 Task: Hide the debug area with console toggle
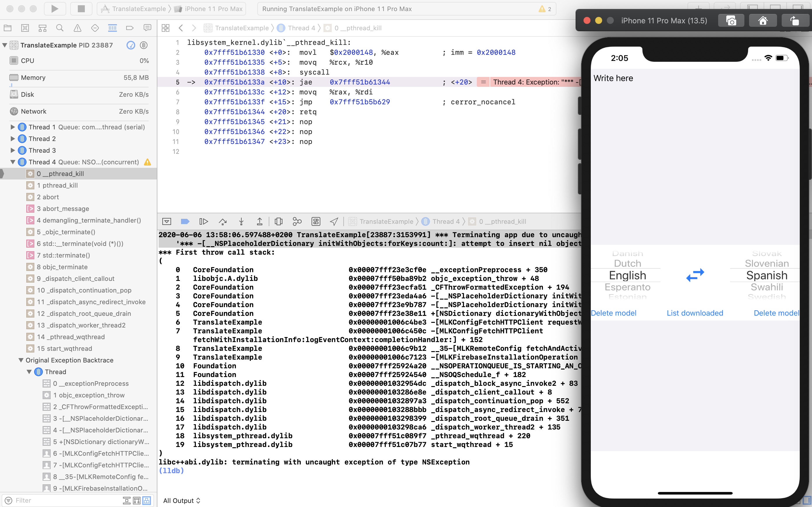coord(167,221)
